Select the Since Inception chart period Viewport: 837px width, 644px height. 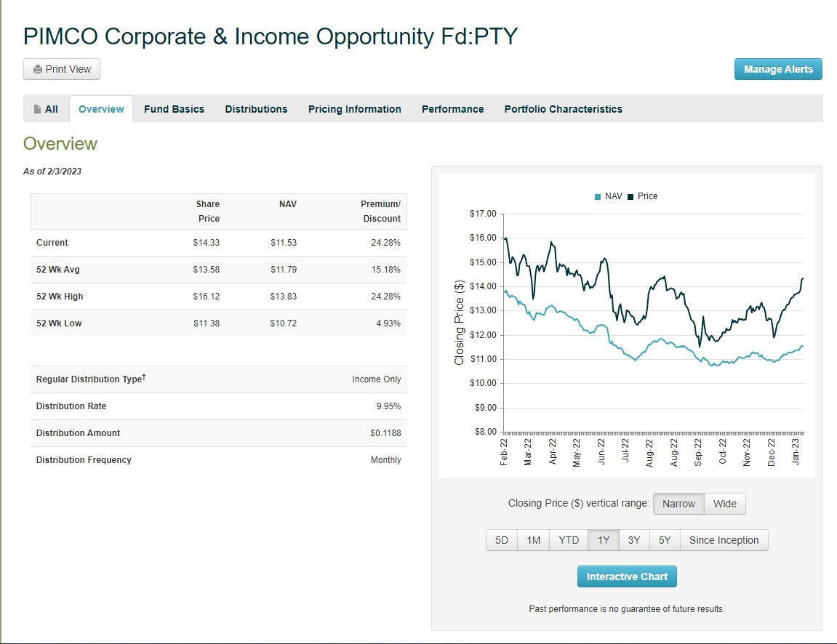[724, 540]
